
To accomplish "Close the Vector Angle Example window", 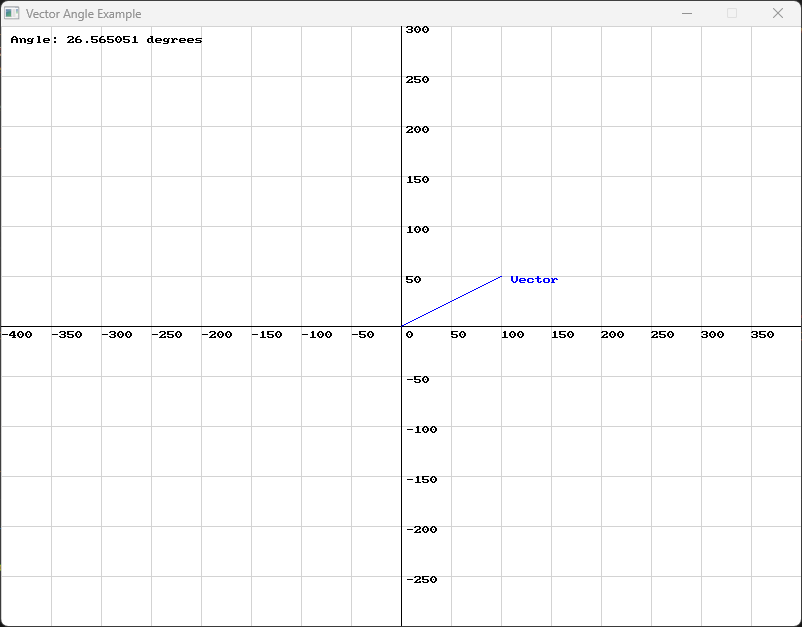I will click(778, 14).
